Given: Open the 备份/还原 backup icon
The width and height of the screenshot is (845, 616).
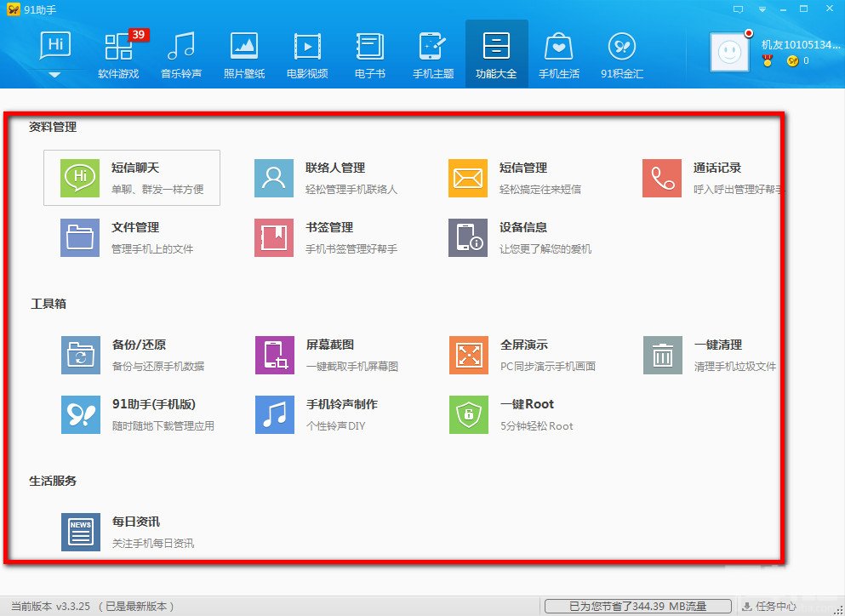Looking at the screenshot, I should pyautogui.click(x=81, y=355).
